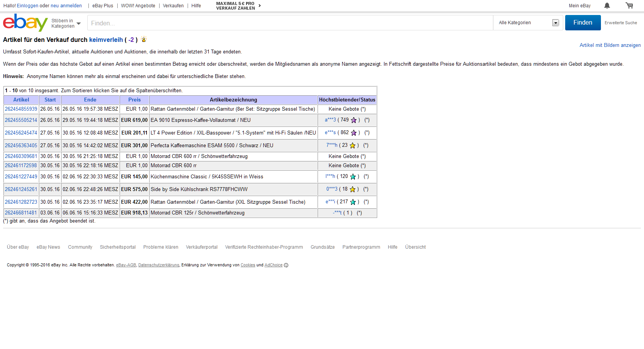This screenshot has width=644, height=349.
Task: Sort table by Artikel column
Action: [21, 100]
